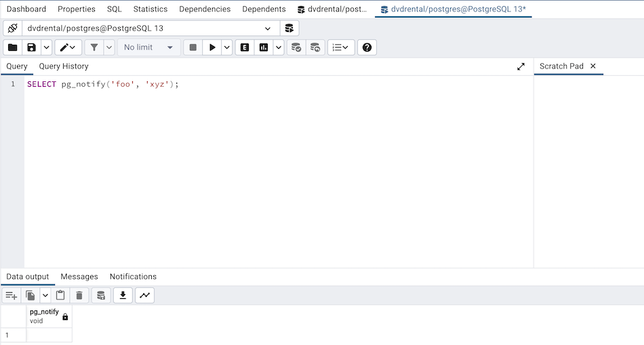Save the query with the floppy disk icon

tap(31, 47)
